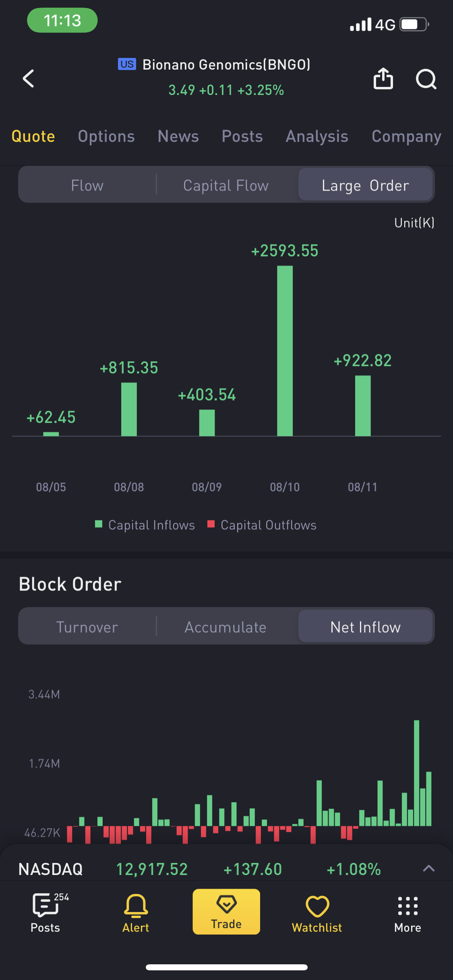Expand the NASDAQ index bar chevron

[x=429, y=869]
